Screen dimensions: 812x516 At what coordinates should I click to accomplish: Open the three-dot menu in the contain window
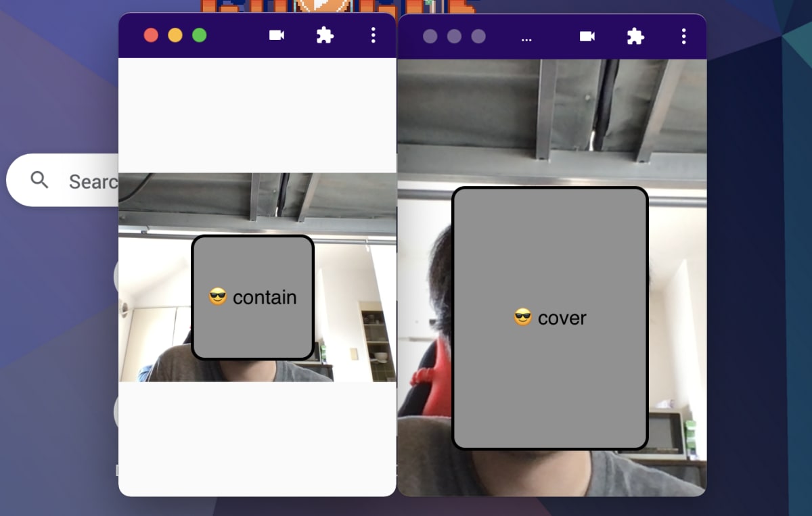[374, 35]
